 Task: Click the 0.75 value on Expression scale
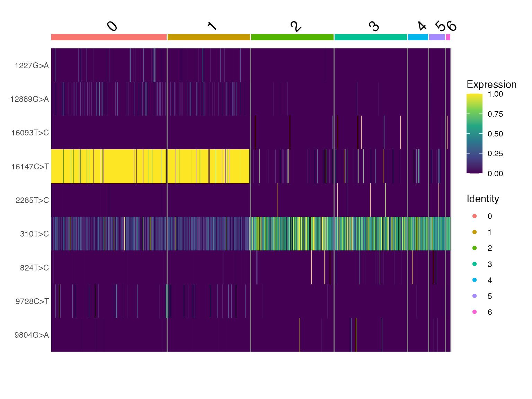coord(495,114)
